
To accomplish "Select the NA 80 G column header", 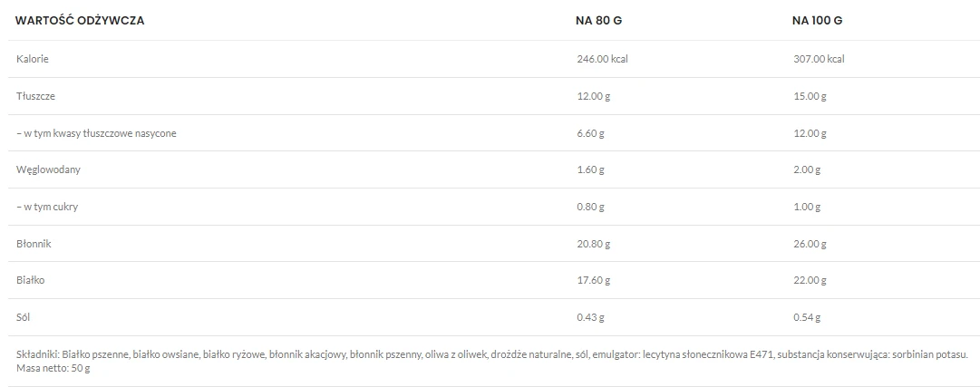I will pyautogui.click(x=598, y=20).
